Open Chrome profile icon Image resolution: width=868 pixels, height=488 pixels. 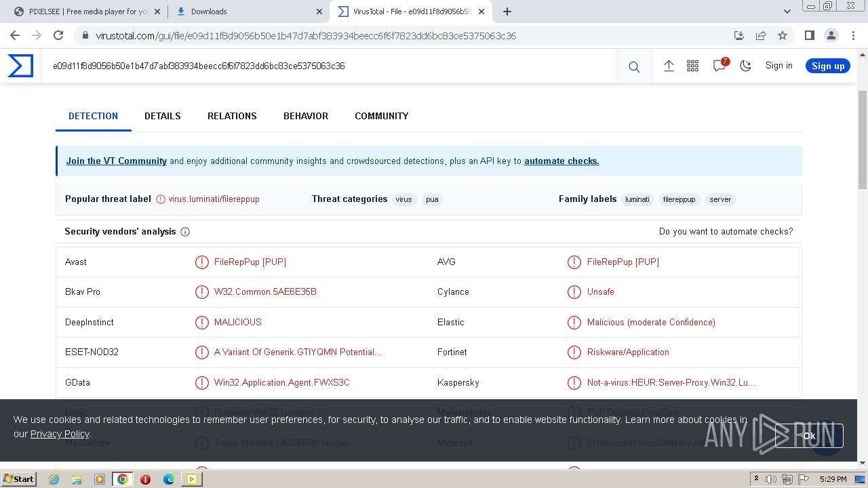pos(831,36)
